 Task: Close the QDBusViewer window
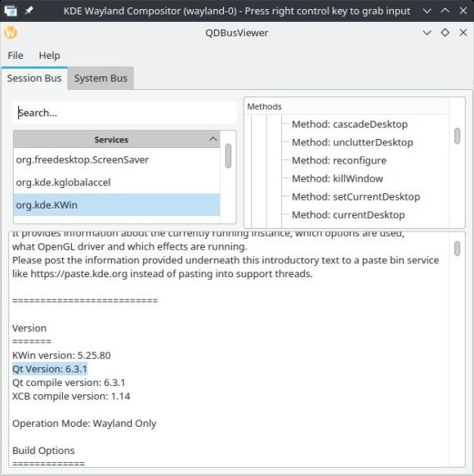463,33
